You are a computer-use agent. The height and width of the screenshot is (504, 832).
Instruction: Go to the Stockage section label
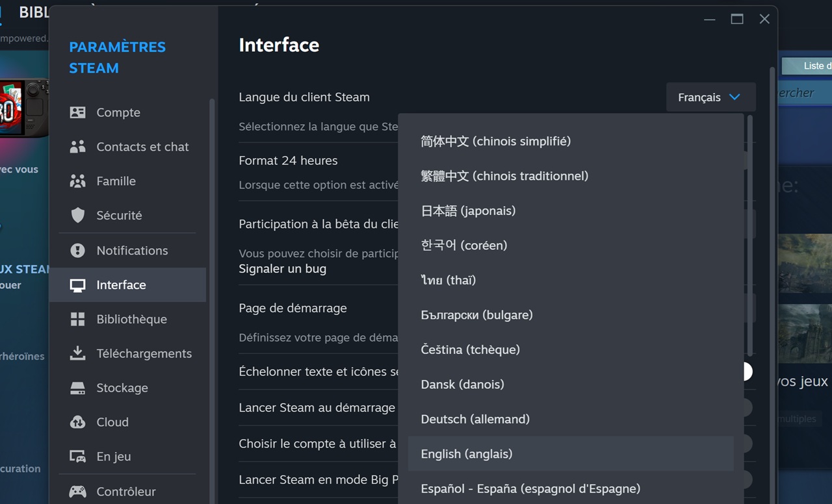click(122, 388)
